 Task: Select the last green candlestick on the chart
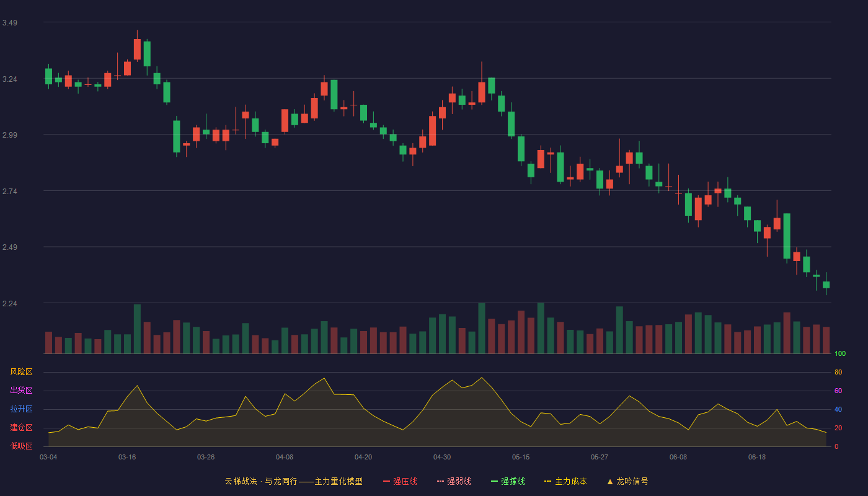(826, 285)
